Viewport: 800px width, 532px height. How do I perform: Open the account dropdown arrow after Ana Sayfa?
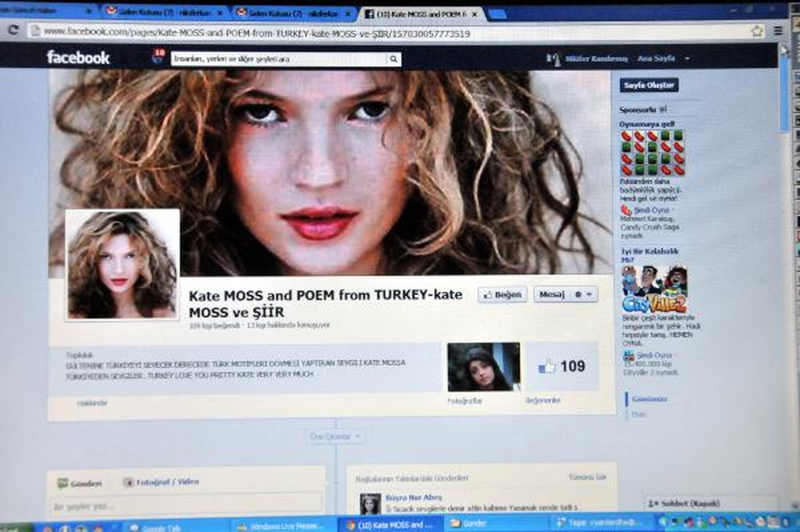(x=687, y=59)
